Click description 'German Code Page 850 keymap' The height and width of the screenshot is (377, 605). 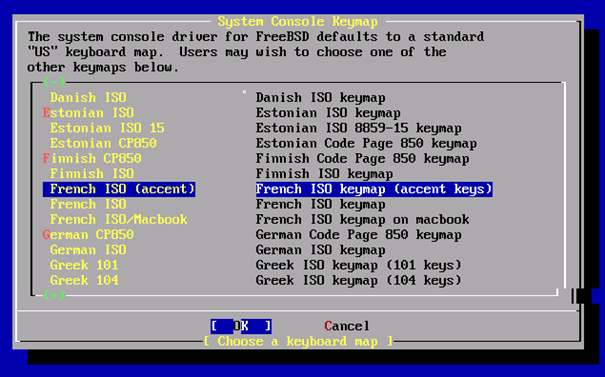pyautogui.click(x=358, y=235)
